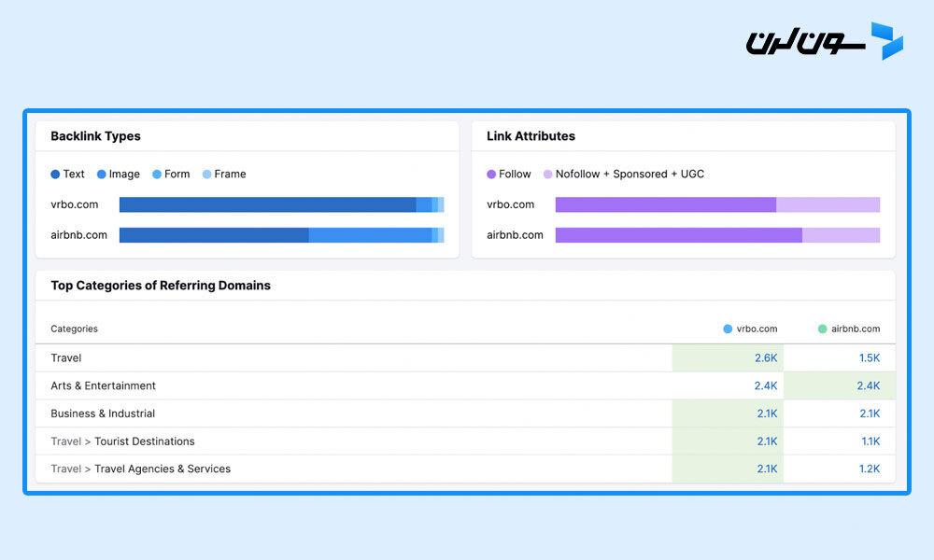
Task: Open airbnb.com 2.1K Business & Industrial value
Action: click(870, 413)
